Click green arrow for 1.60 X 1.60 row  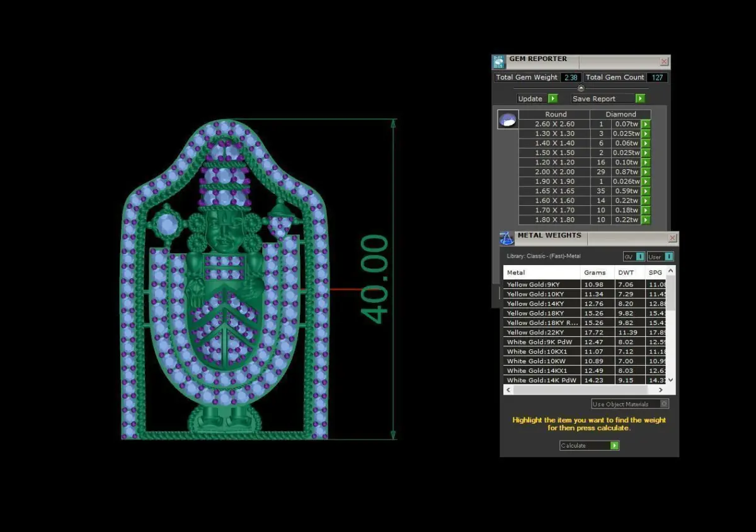[x=646, y=201]
